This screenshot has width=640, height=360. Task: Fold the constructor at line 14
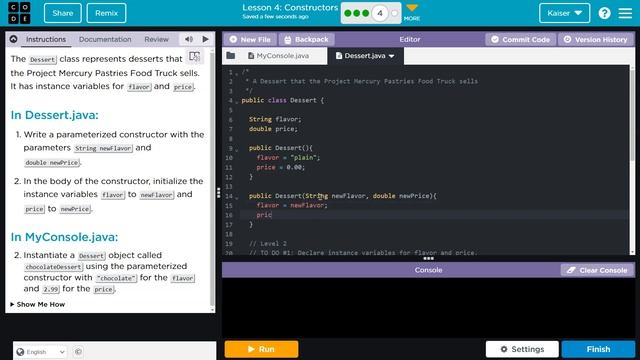pos(237,198)
